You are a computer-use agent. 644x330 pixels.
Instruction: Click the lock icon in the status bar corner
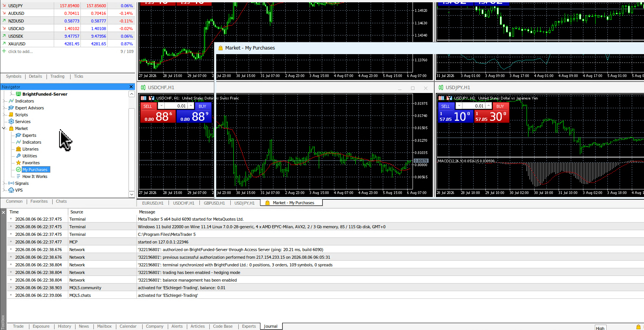638,327
